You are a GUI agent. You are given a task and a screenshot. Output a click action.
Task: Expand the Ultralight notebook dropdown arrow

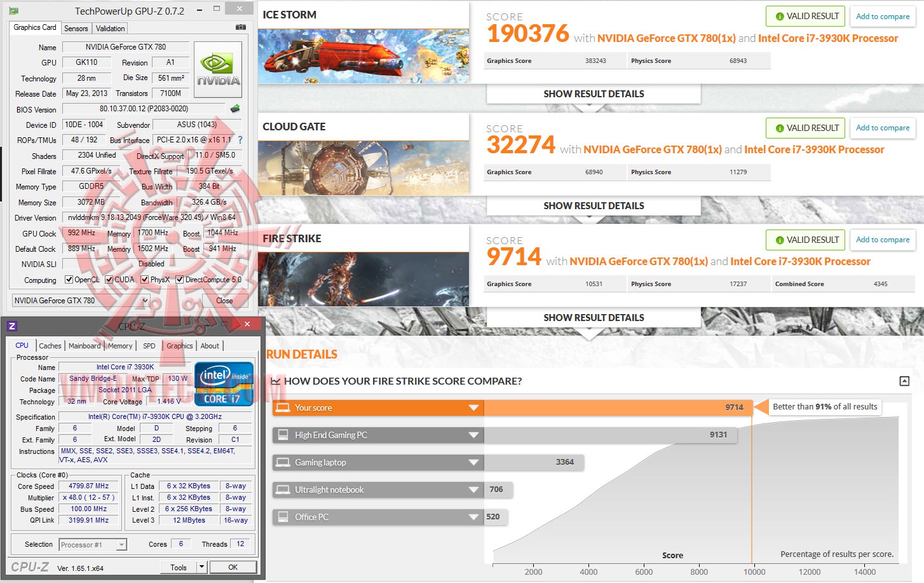tap(473, 490)
